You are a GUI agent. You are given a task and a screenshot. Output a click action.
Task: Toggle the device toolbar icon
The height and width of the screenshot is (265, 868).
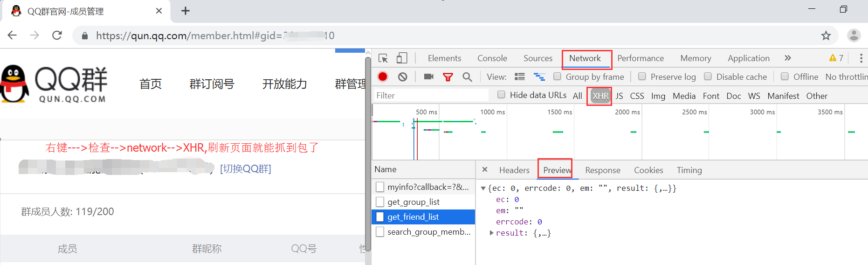point(402,58)
